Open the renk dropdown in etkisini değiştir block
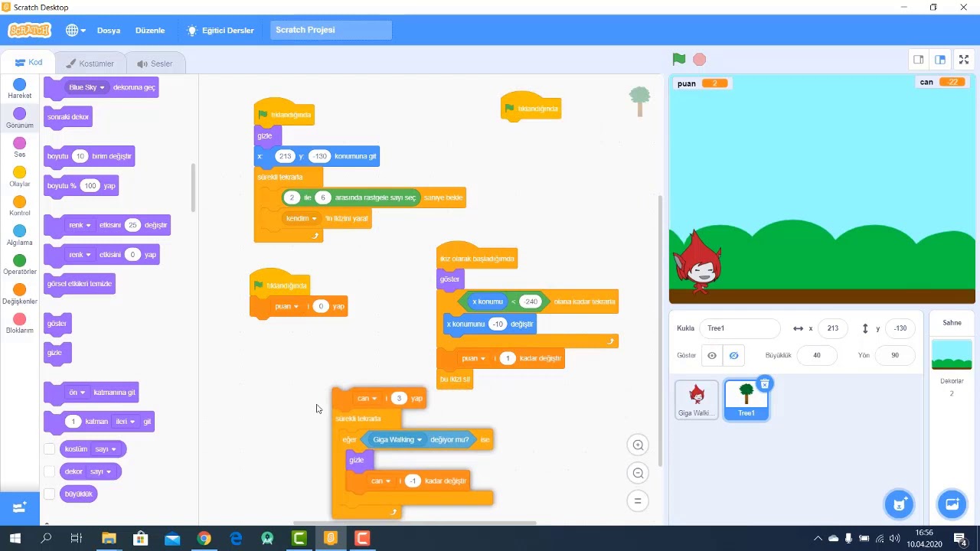 coord(80,225)
